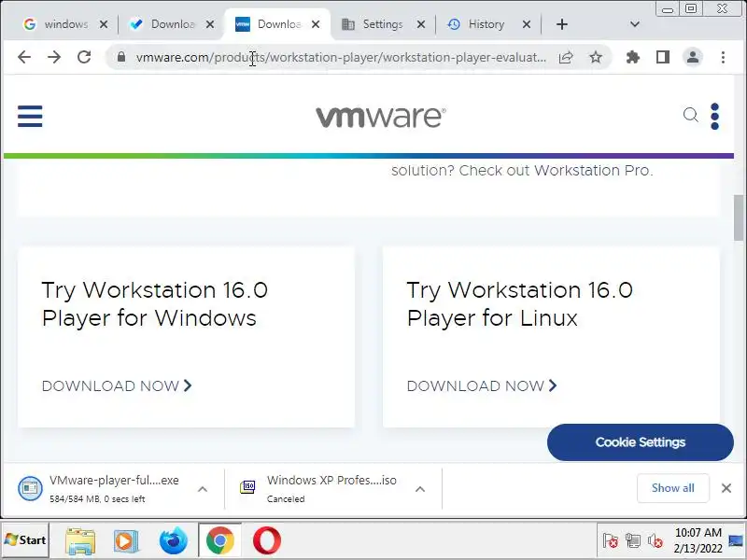This screenshot has height=560, width=747.
Task: Show all downloads
Action: pos(672,488)
